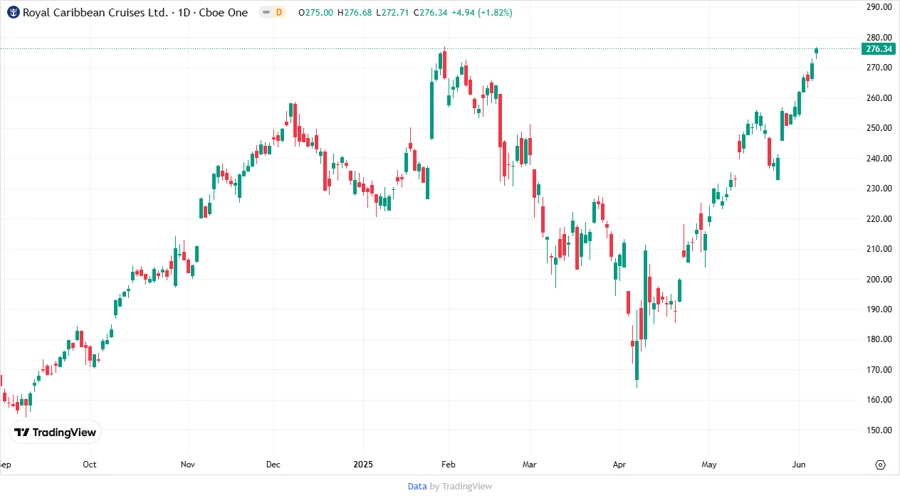Click the 160.00 price axis label
900x498 pixels.
[879, 399]
